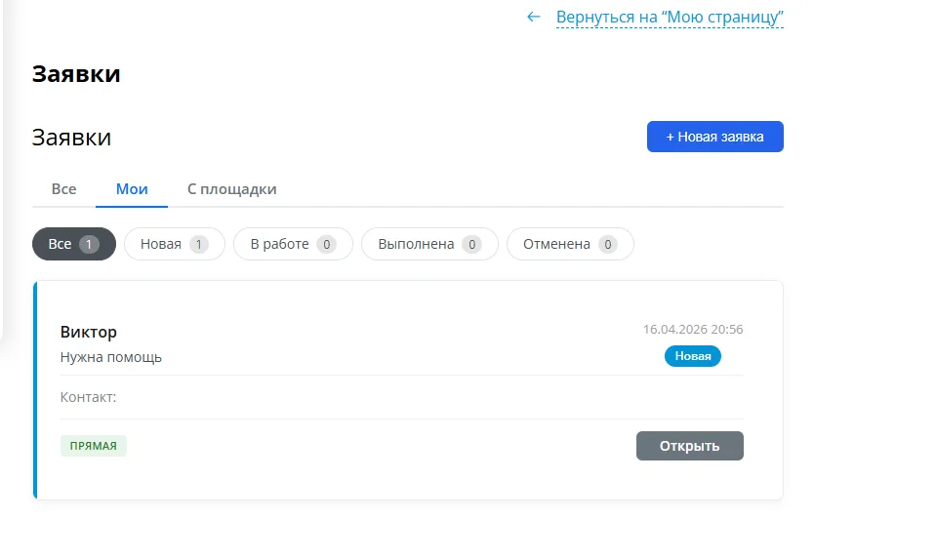Click the back arrow icon at the top
Screen dimensions: 936x560
(x=533, y=17)
